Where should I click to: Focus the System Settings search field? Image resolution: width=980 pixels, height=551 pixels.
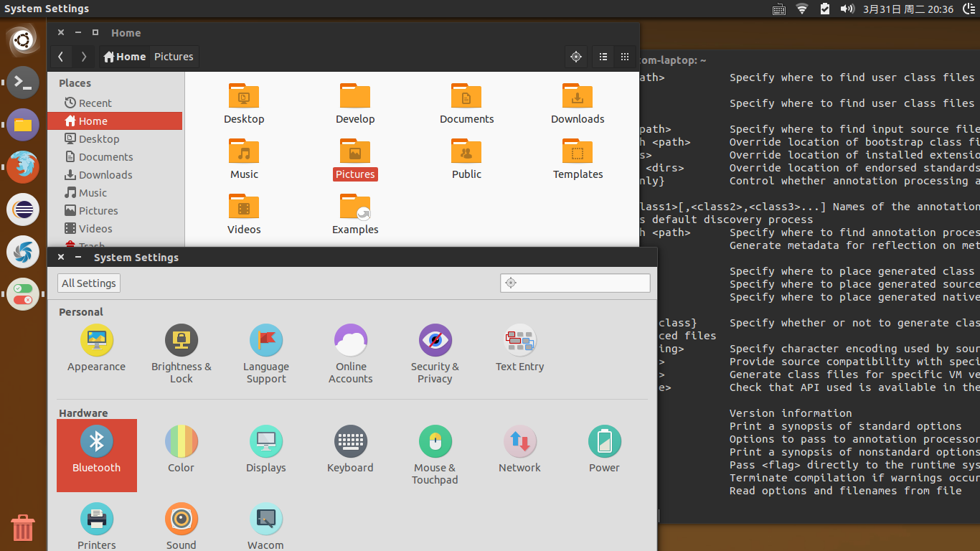pos(575,283)
